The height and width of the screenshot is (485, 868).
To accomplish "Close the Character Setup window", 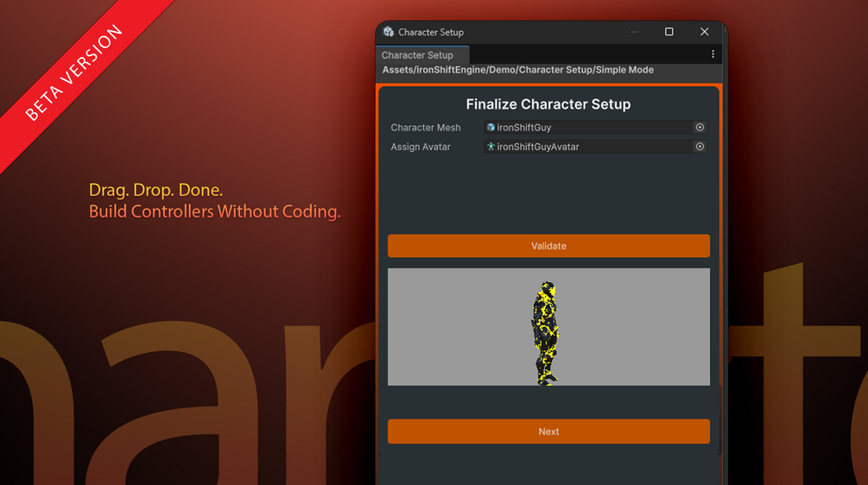I will pyautogui.click(x=704, y=32).
